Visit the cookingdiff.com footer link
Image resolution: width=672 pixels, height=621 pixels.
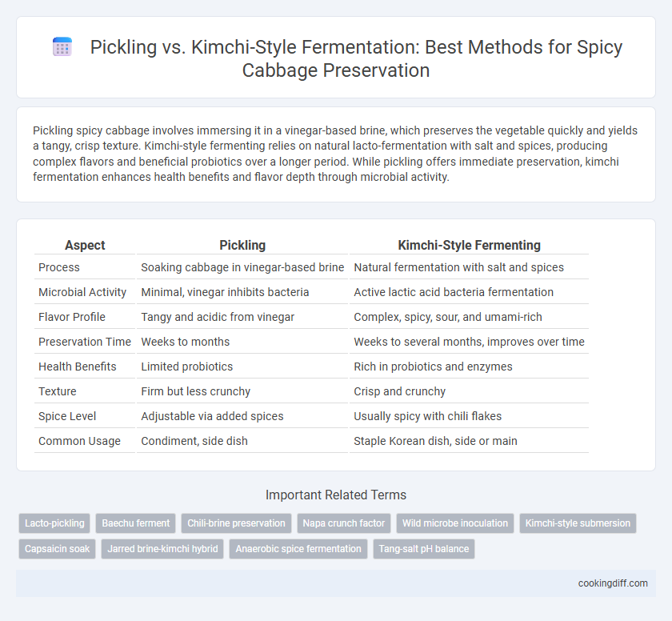point(613,583)
